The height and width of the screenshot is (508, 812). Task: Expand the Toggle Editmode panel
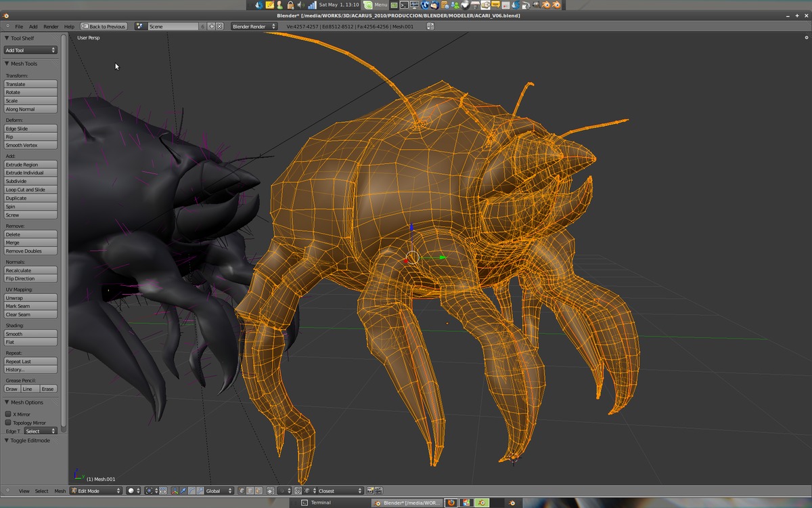(7, 440)
